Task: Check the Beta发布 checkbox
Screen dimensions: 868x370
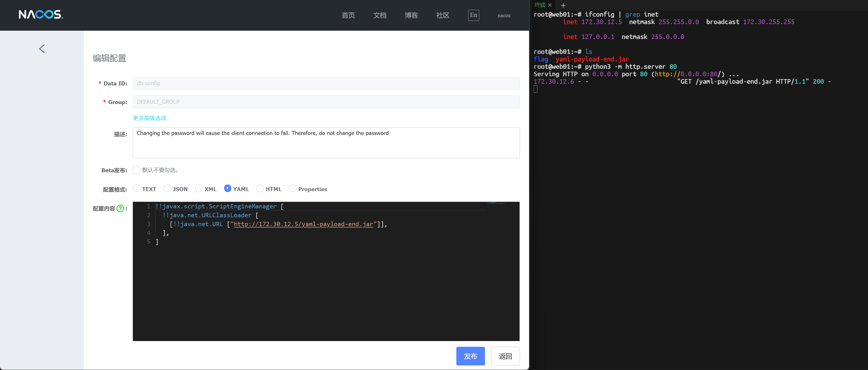Action: tap(137, 170)
